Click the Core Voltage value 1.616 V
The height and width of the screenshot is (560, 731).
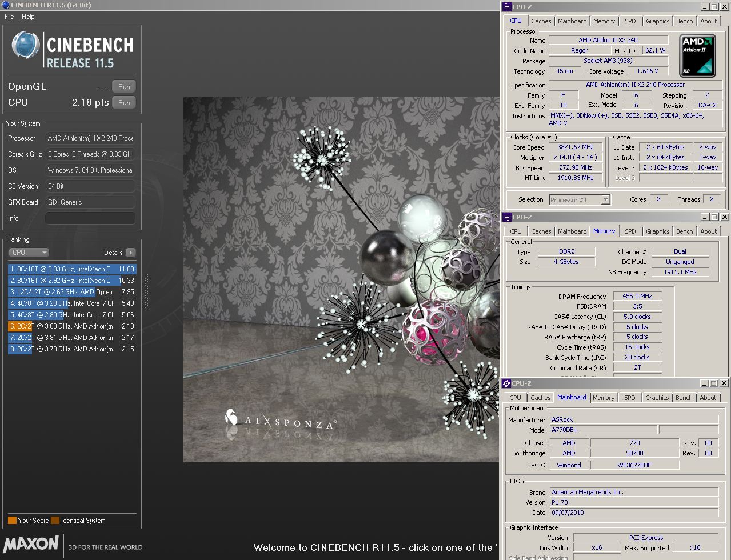(647, 71)
